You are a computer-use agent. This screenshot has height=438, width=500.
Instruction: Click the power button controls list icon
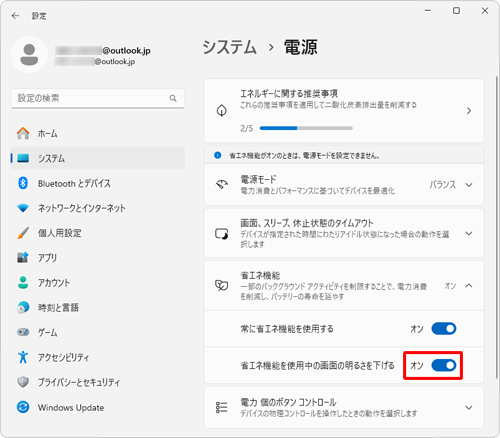(222, 407)
